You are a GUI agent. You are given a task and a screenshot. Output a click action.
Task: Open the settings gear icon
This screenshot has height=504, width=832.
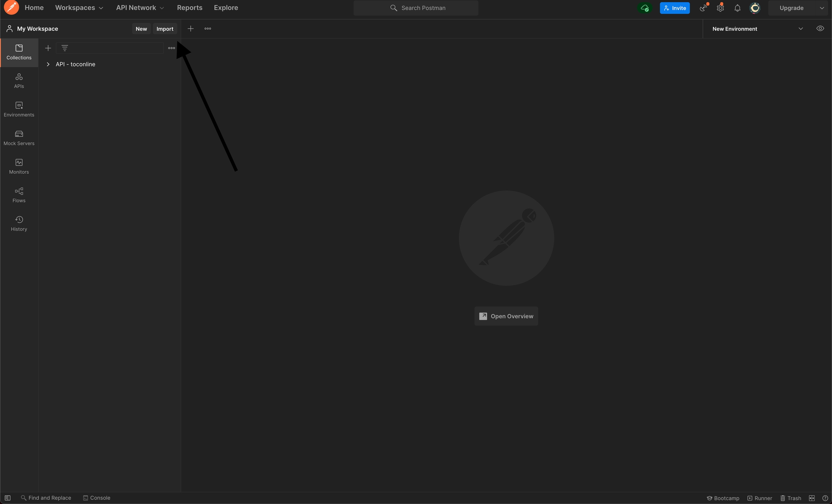click(x=720, y=8)
